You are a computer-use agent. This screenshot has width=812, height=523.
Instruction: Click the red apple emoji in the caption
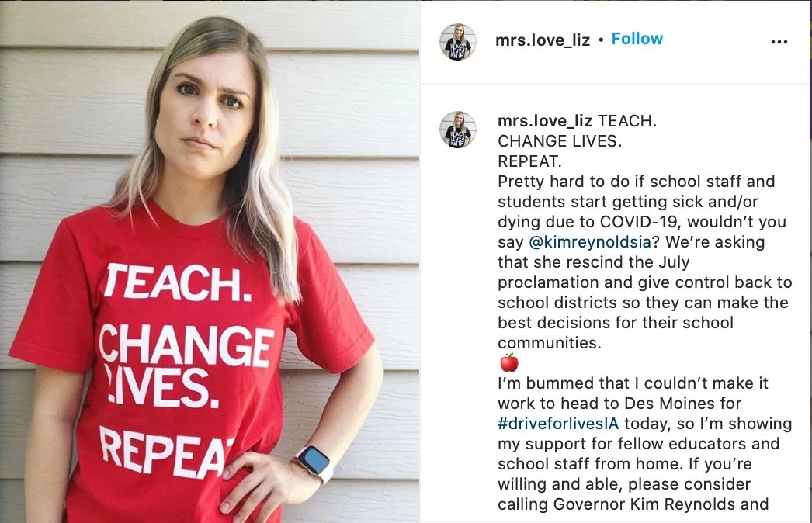[x=508, y=362]
